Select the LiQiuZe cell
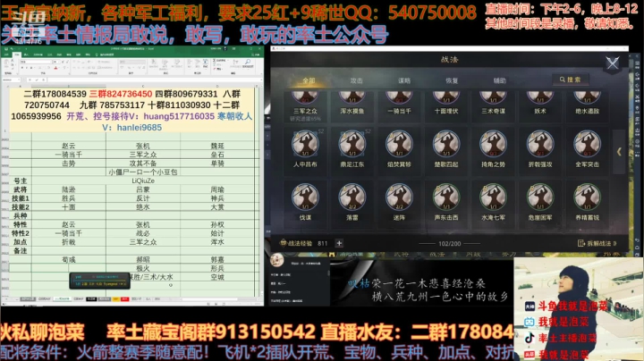Image resolution: width=644 pixels, height=361 pixels. coord(143,180)
